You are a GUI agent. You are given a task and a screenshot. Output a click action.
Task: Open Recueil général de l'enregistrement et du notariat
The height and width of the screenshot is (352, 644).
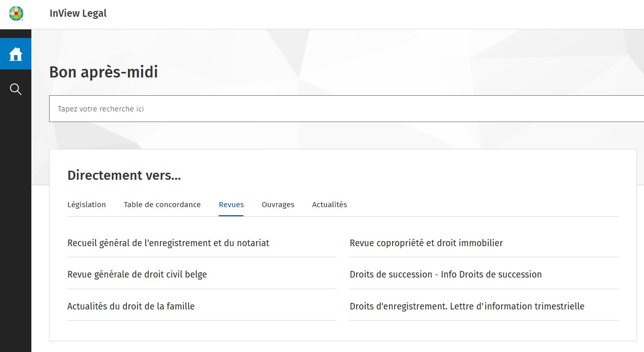point(168,243)
